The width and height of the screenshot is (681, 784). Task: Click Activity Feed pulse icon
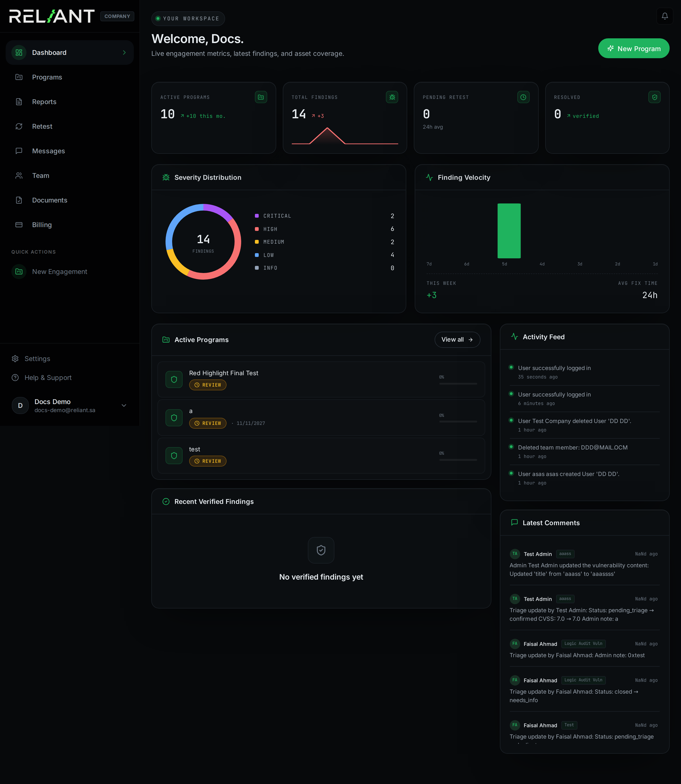515,337
